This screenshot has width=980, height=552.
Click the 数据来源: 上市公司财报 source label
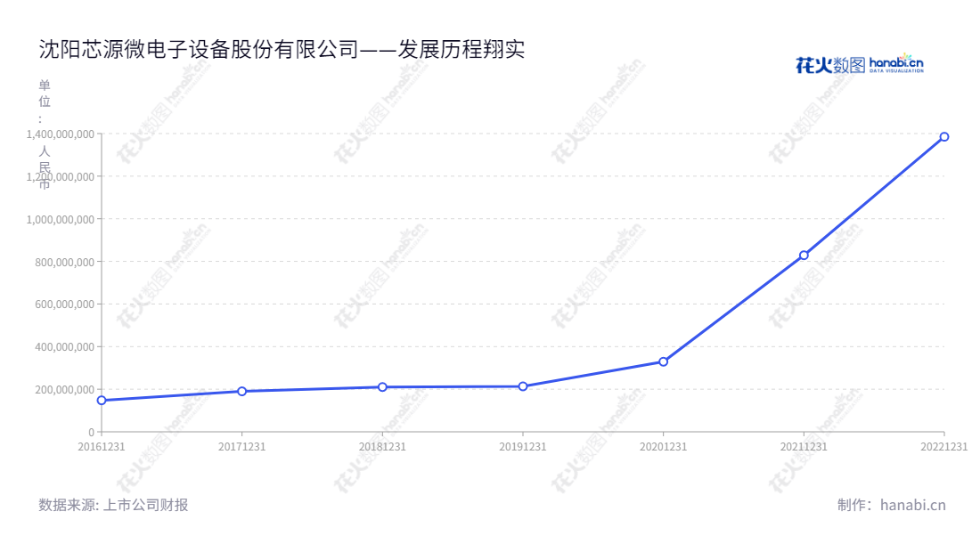113,505
